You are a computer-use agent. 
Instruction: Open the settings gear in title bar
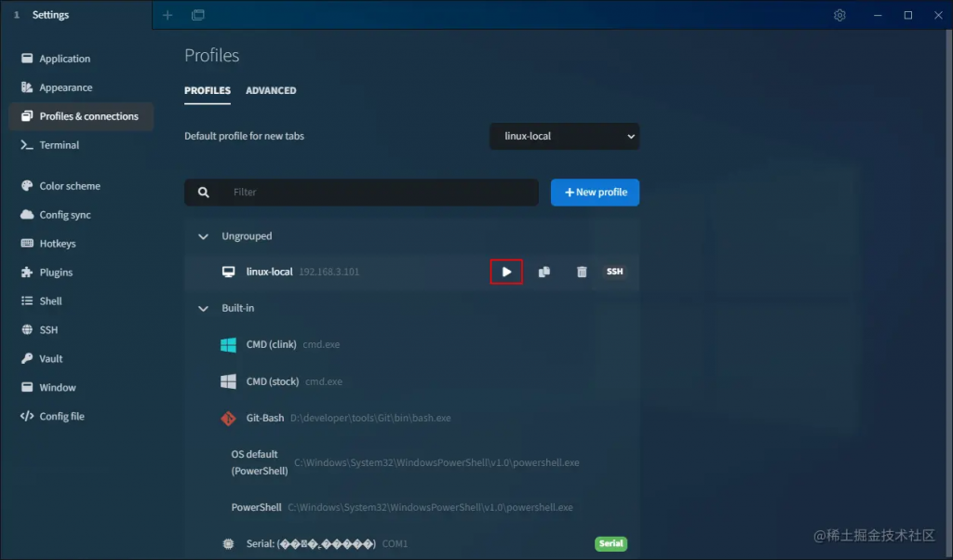tap(839, 15)
